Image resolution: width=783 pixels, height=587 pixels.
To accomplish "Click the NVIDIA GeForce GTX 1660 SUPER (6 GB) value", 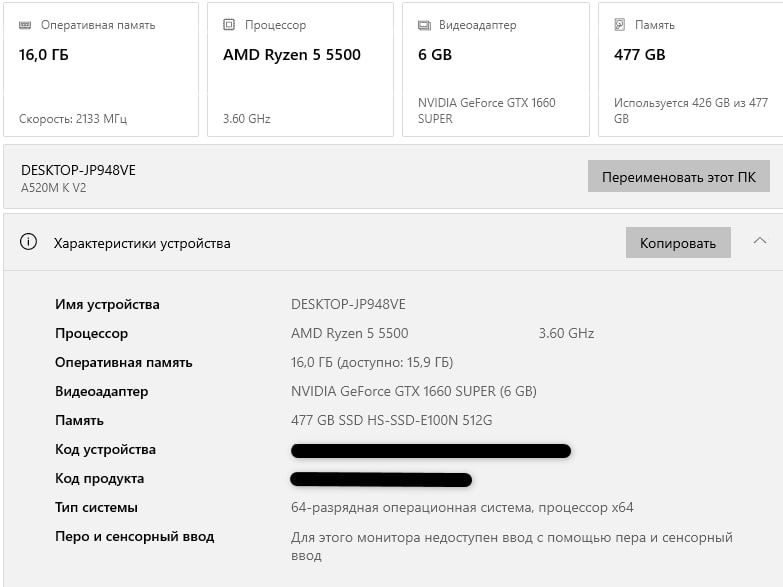I will point(413,391).
